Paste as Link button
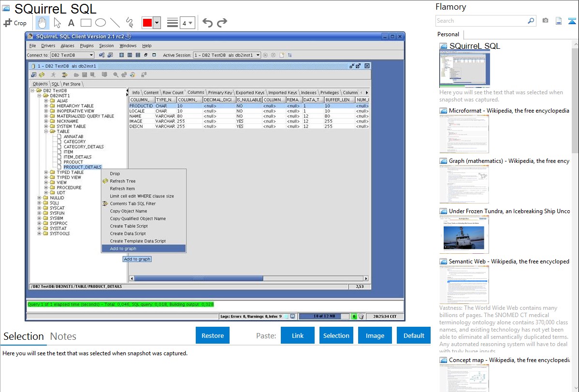 [298, 335]
